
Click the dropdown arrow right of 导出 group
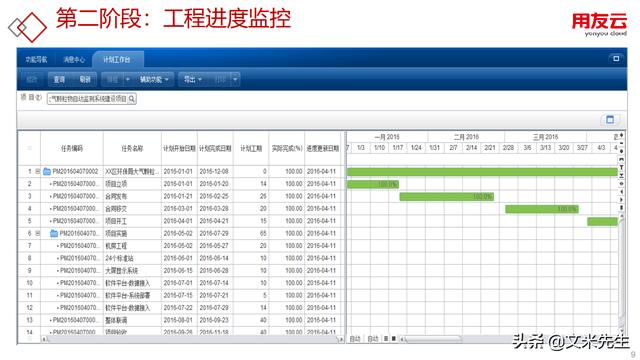point(235,80)
